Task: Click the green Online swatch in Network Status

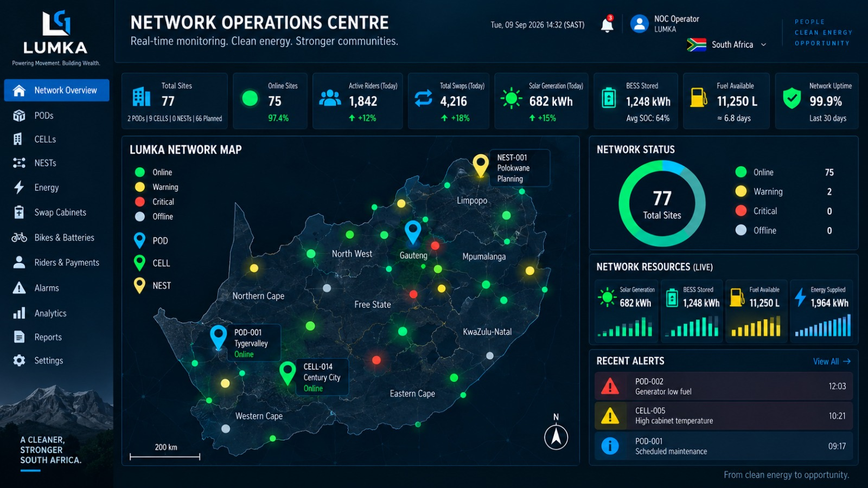Action: tap(741, 172)
